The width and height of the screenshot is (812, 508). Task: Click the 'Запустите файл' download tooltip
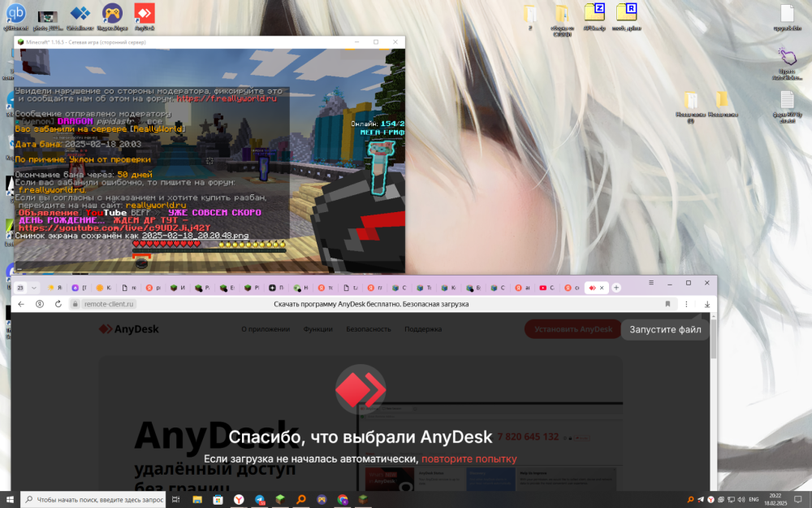point(665,330)
